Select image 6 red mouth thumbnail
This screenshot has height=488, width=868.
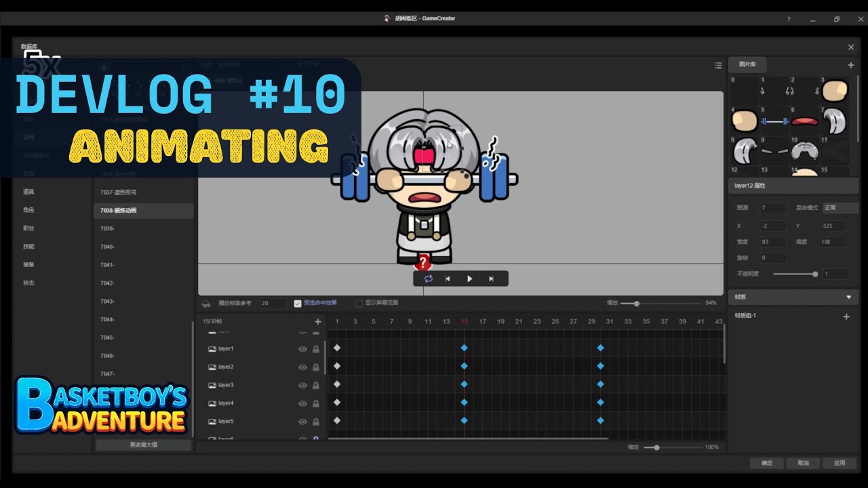[x=805, y=121]
